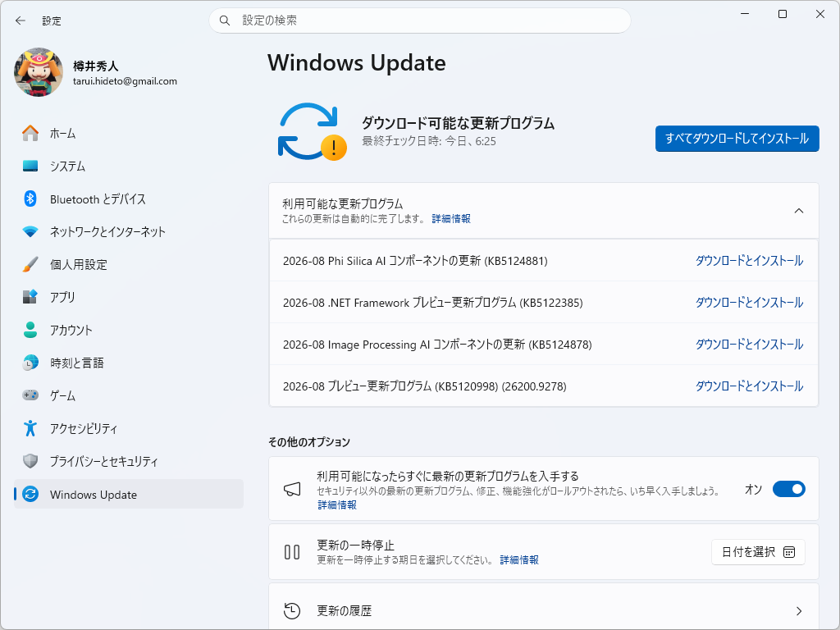Click the search magnifier icon
840x630 pixels.
click(225, 21)
